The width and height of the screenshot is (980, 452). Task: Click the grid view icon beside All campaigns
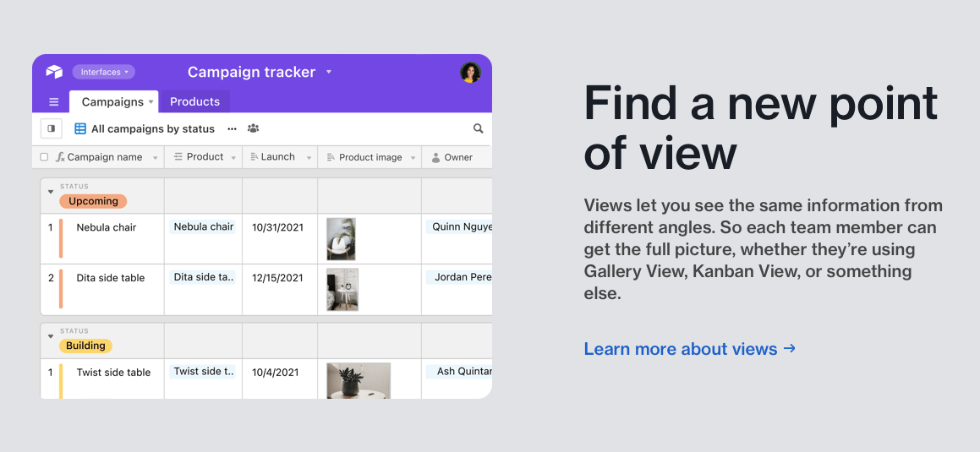[80, 128]
